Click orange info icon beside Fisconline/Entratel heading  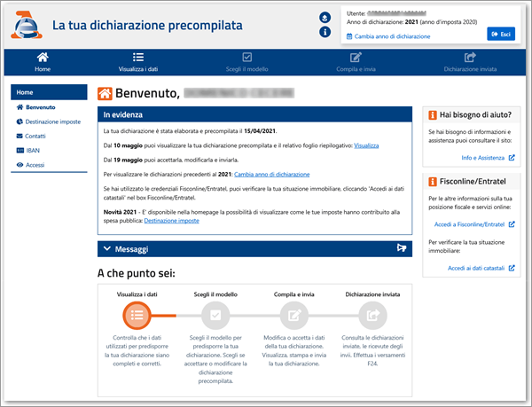tap(433, 182)
